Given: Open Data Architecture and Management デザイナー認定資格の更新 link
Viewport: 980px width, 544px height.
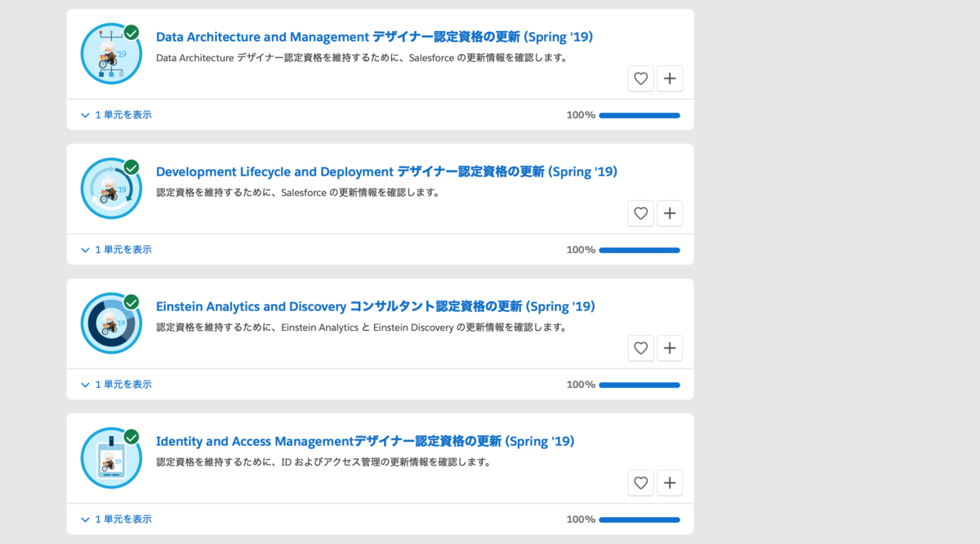Looking at the screenshot, I should 374,37.
